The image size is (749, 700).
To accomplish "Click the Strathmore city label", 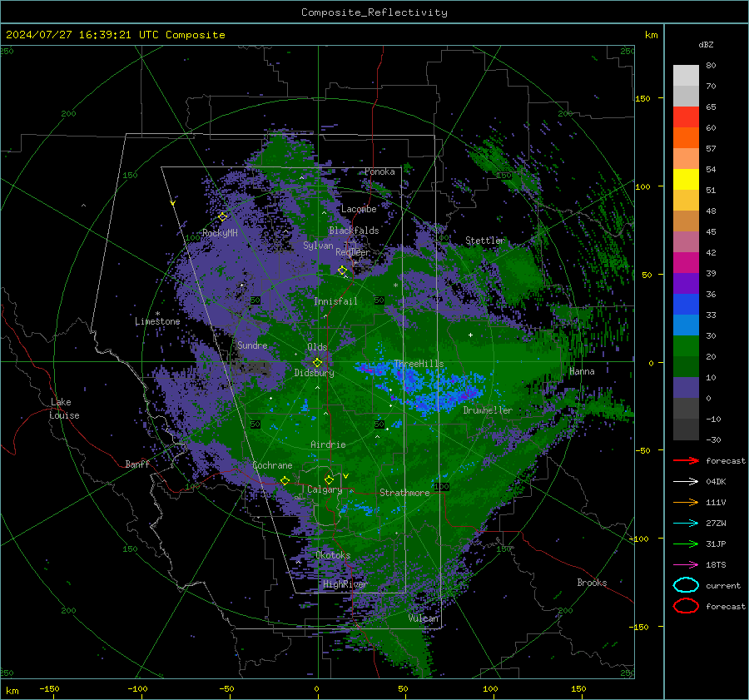I will 404,493.
